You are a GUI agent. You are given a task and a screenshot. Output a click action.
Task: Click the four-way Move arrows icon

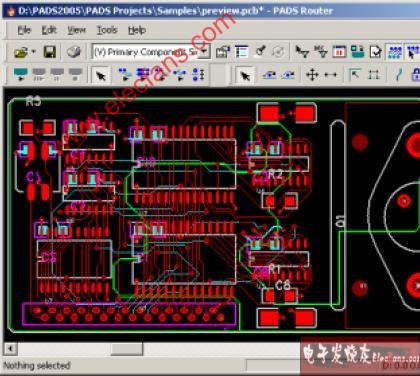click(312, 75)
